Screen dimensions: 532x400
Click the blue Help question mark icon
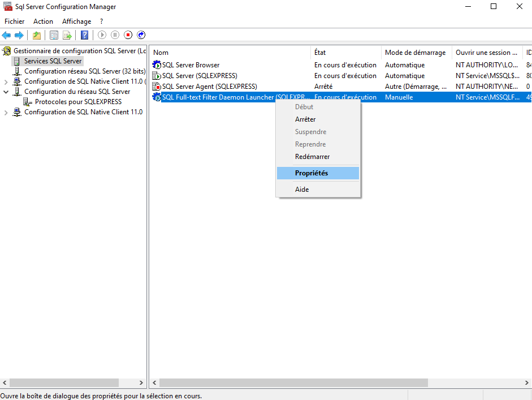pyautogui.click(x=84, y=35)
